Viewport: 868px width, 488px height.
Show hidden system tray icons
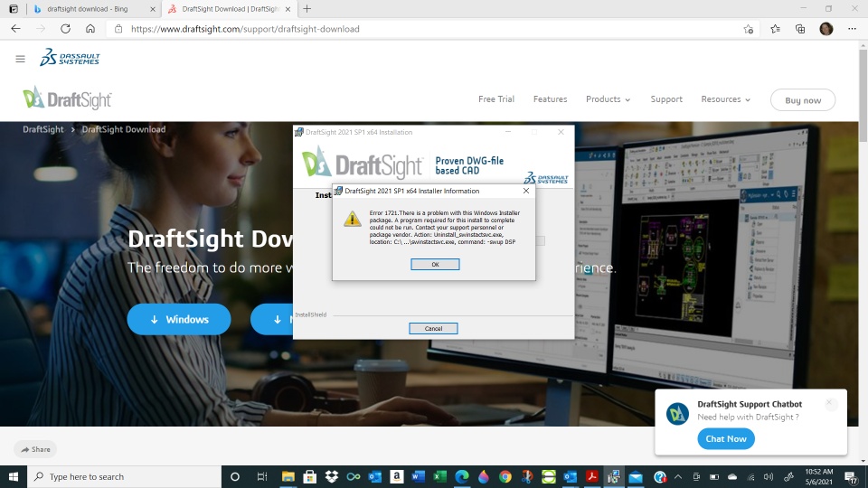[678, 476]
